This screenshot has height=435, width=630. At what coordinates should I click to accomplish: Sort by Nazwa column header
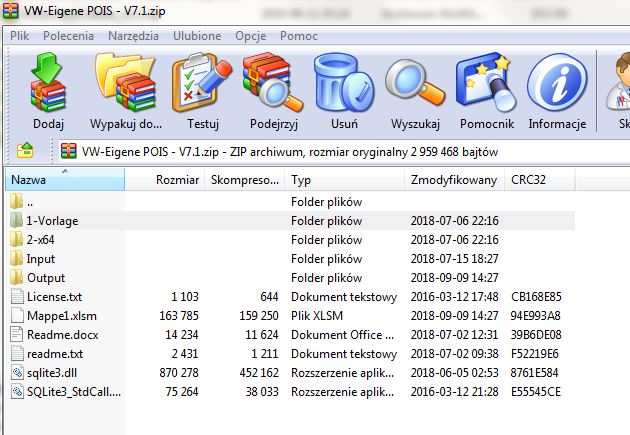[x=65, y=180]
